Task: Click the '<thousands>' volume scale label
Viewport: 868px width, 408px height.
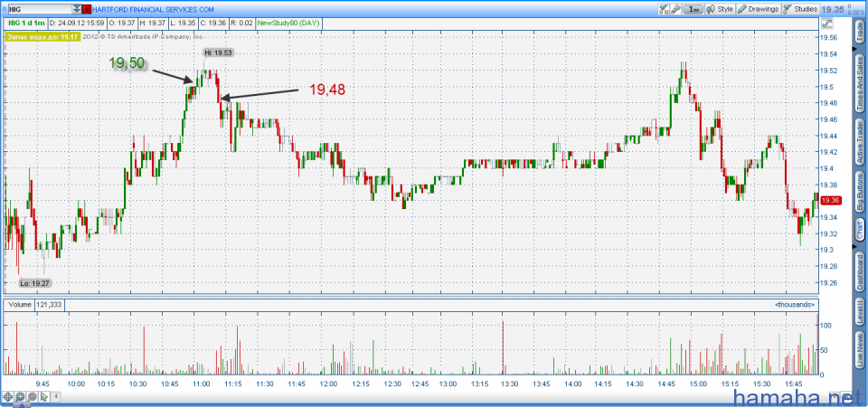Action: point(795,305)
